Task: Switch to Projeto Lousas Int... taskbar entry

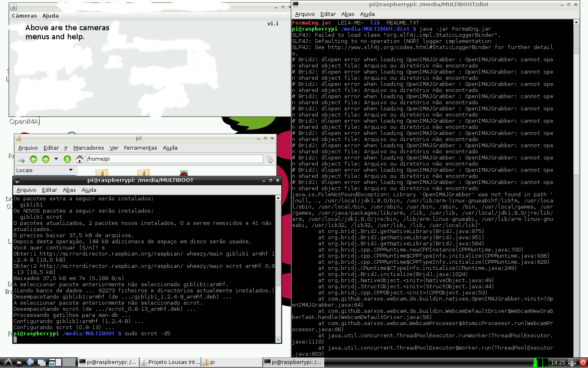Action: (170, 362)
